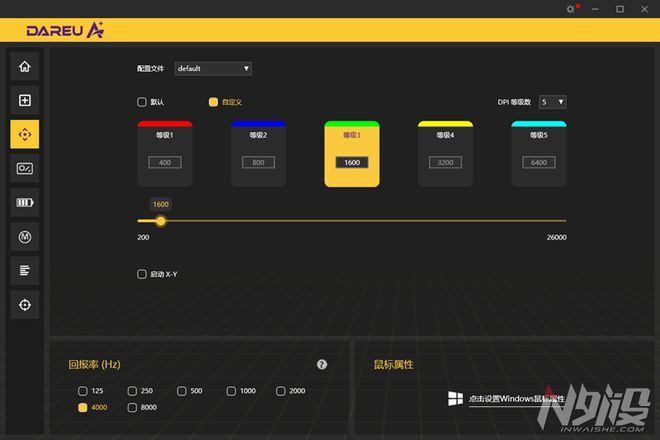
Task: Open the DPI 等级数 dropdown
Action: [x=552, y=102]
